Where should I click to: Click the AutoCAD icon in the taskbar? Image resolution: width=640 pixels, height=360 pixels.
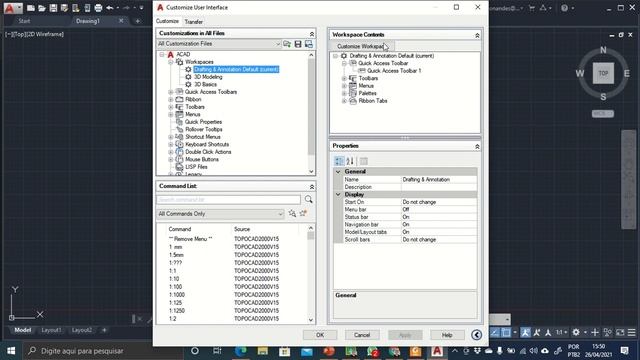pos(437,351)
